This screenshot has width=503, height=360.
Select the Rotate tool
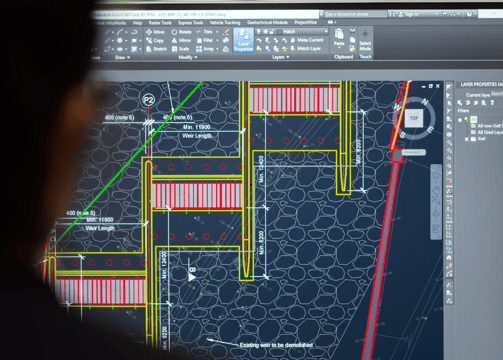[181, 32]
